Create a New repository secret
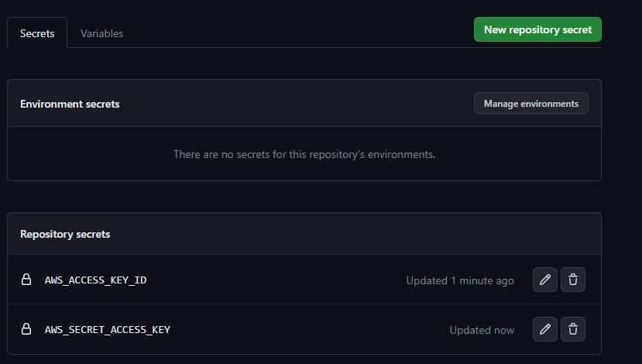 pyautogui.click(x=537, y=29)
